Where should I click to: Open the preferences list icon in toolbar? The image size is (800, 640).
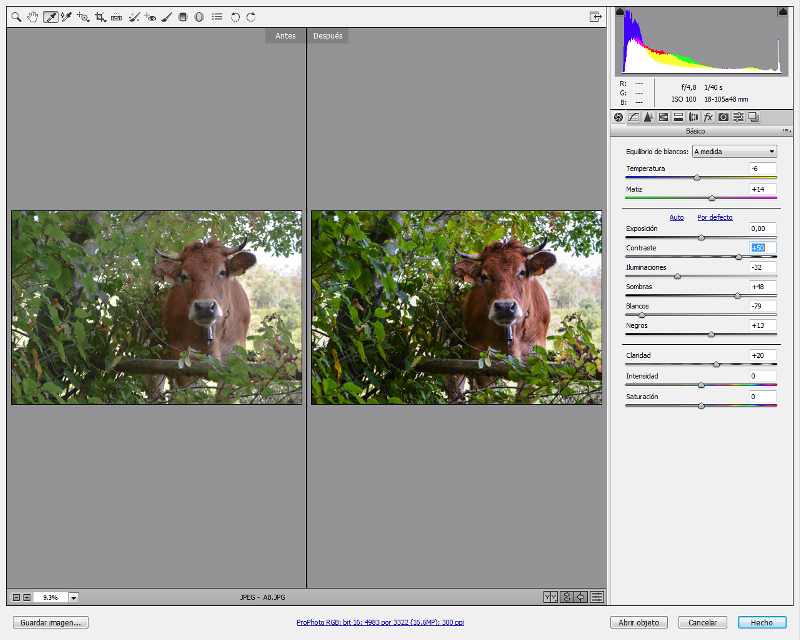tap(217, 17)
